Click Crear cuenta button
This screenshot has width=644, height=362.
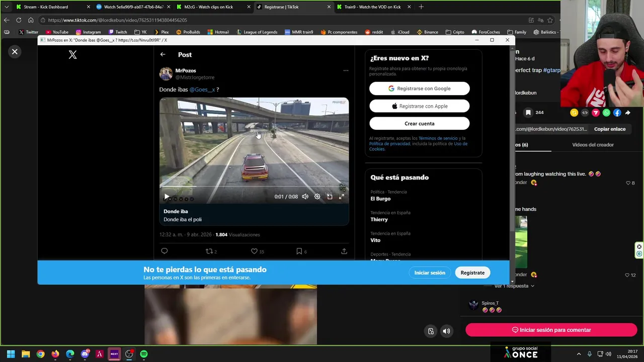pos(420,124)
